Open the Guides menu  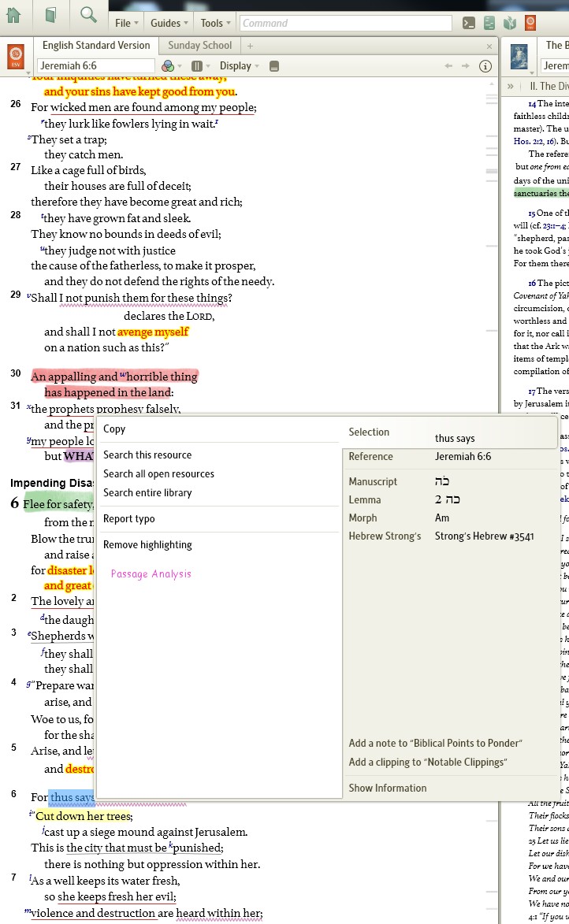(169, 23)
